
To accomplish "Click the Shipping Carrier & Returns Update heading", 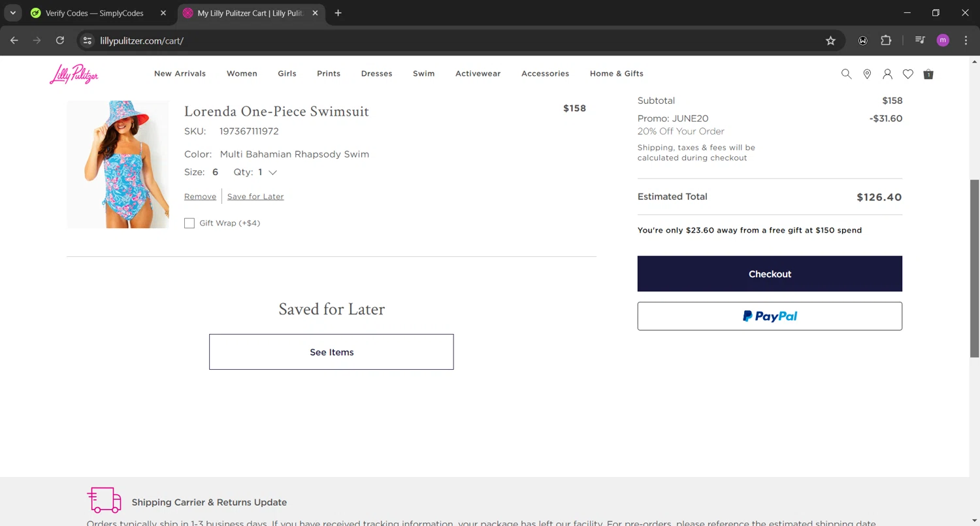I will pos(209,502).
